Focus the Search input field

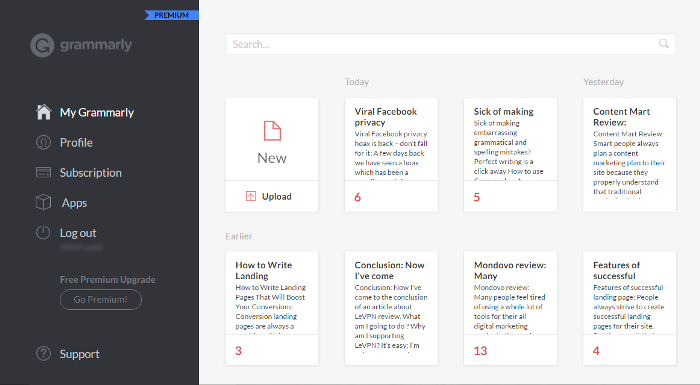click(x=450, y=44)
